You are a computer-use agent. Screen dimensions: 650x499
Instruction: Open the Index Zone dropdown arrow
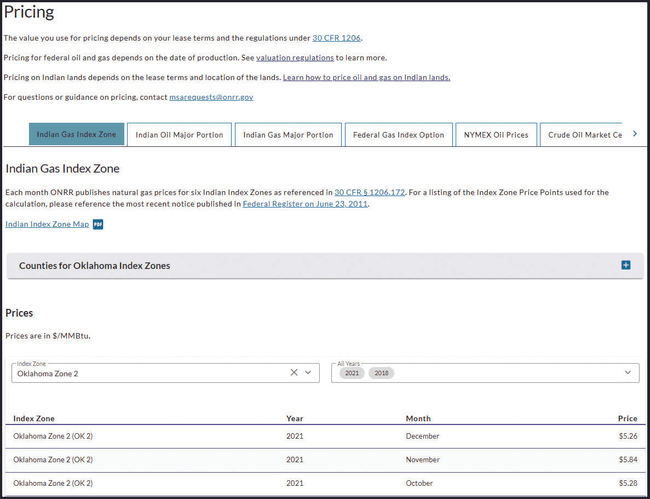point(309,373)
